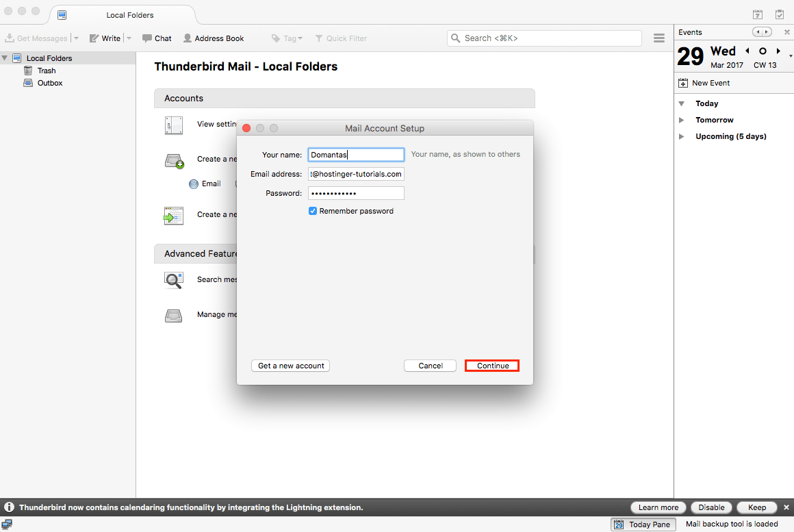
Task: Click the online status network icon
Action: 7,524
